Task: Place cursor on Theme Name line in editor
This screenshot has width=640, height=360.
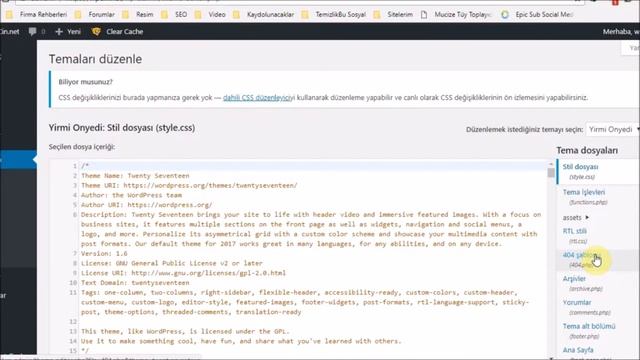Action: click(x=135, y=176)
